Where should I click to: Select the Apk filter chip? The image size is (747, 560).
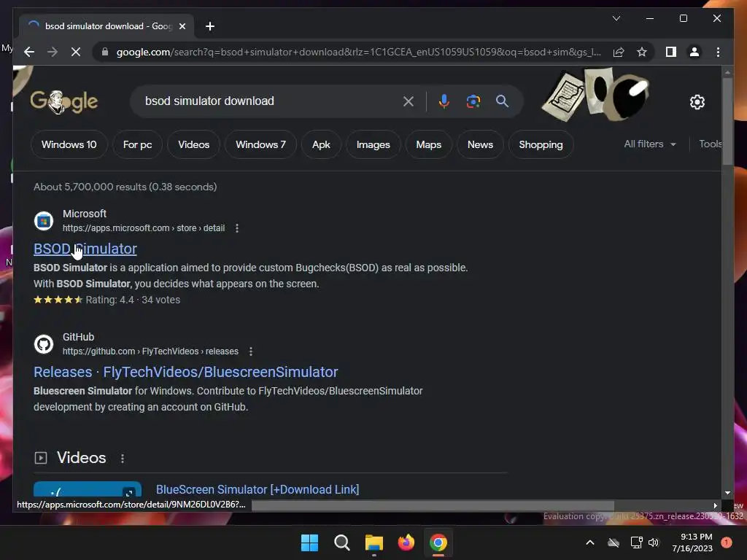click(x=321, y=144)
